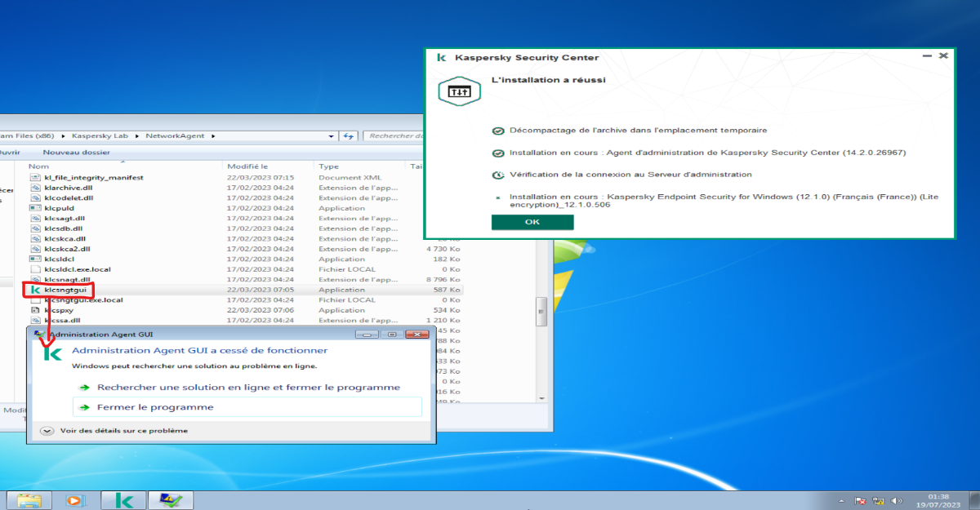Open Windows Explorer from the taskbar
The height and width of the screenshot is (510, 980).
[x=30, y=500]
